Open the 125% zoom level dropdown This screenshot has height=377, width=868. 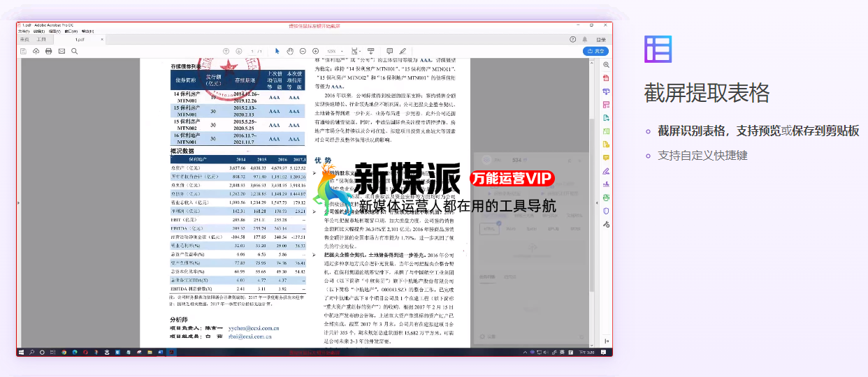(335, 51)
